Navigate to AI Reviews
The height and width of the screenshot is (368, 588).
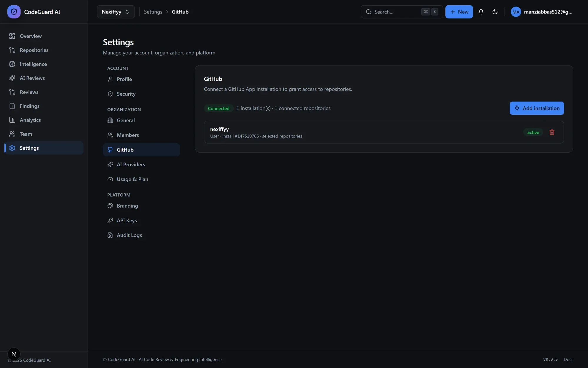click(44, 78)
